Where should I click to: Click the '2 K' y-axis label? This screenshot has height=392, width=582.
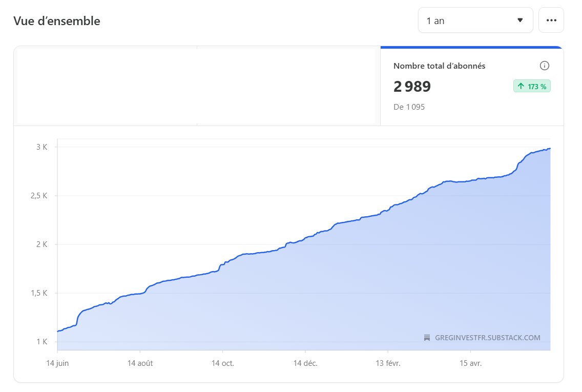click(x=41, y=244)
